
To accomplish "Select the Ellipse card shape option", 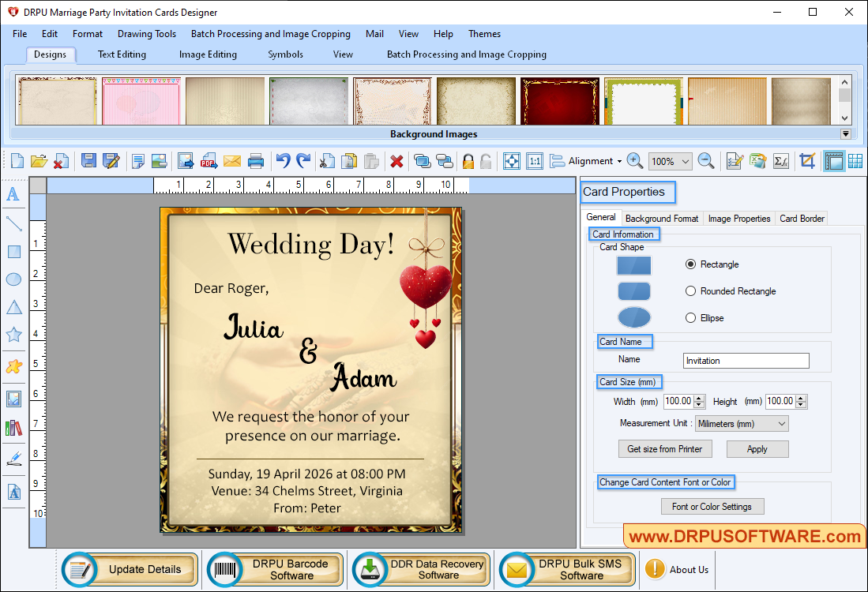I will [x=691, y=317].
